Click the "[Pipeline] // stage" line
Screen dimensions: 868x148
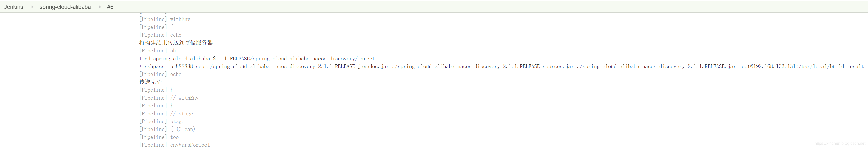(166, 114)
